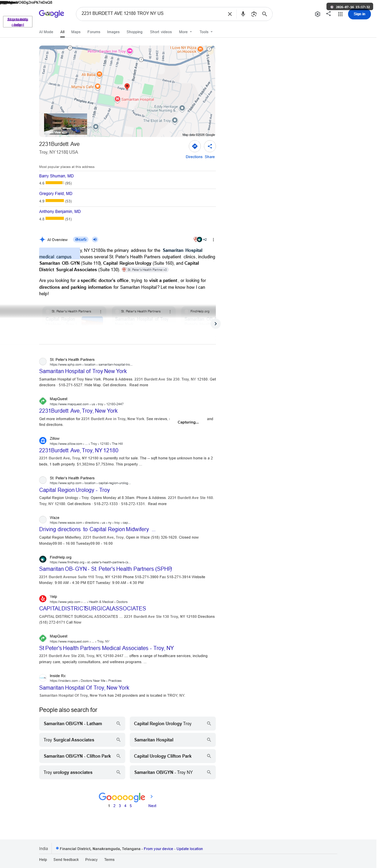This screenshot has width=381, height=868.
Task: Click Skip to main content accessibility link
Action: [x=18, y=22]
